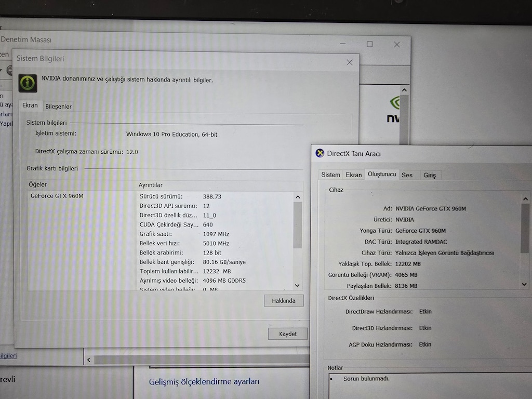Open the Sistem tab in DirectX Tanı Aracı

(330, 175)
